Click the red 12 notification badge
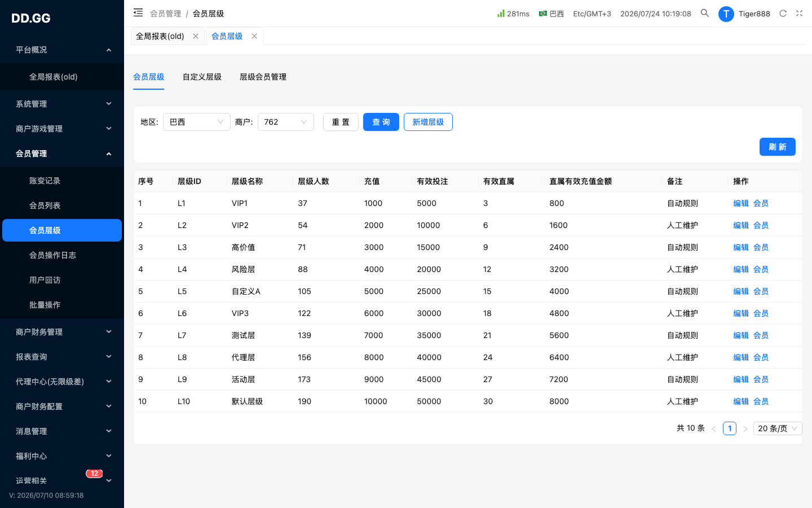 [x=94, y=474]
